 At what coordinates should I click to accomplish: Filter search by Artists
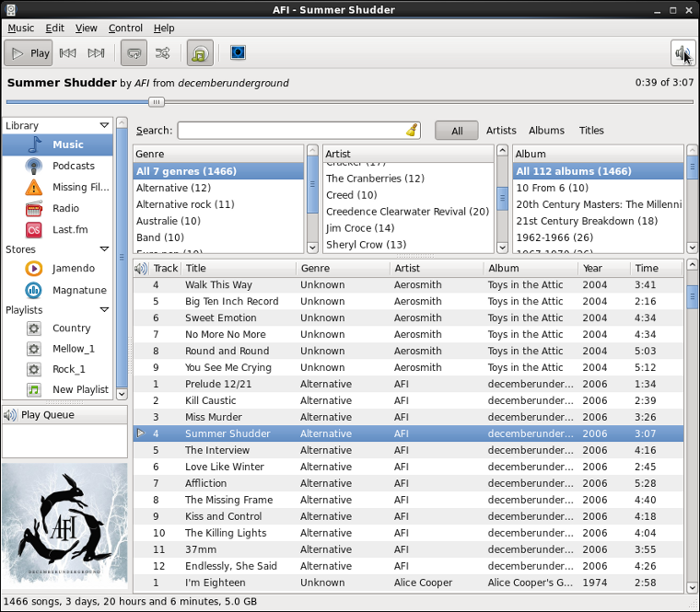coord(501,131)
